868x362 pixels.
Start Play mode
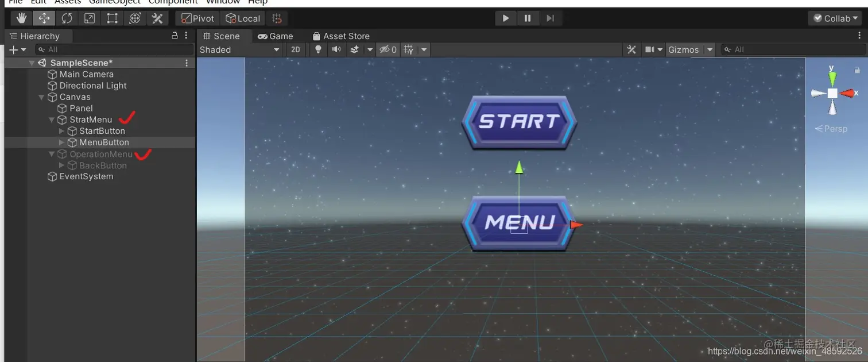(x=506, y=18)
